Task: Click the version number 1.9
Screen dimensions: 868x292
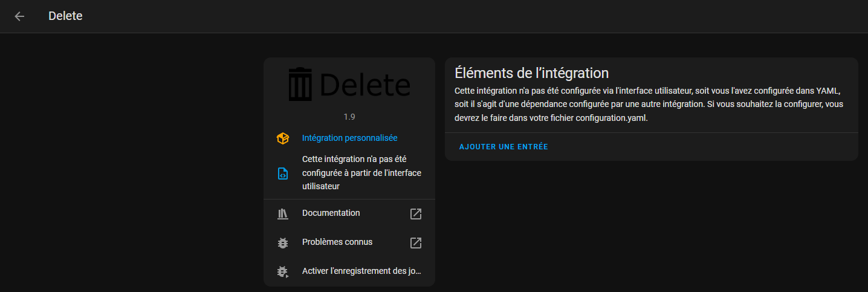Action: 349,117
